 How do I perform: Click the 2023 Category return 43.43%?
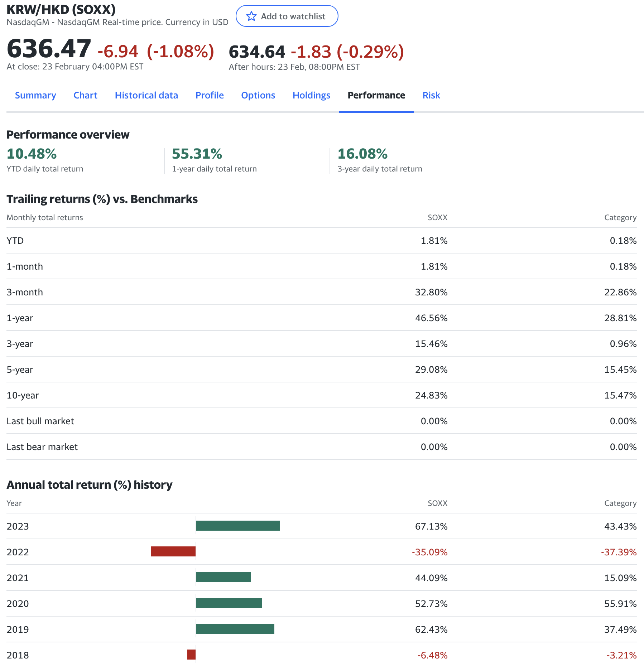[620, 526]
